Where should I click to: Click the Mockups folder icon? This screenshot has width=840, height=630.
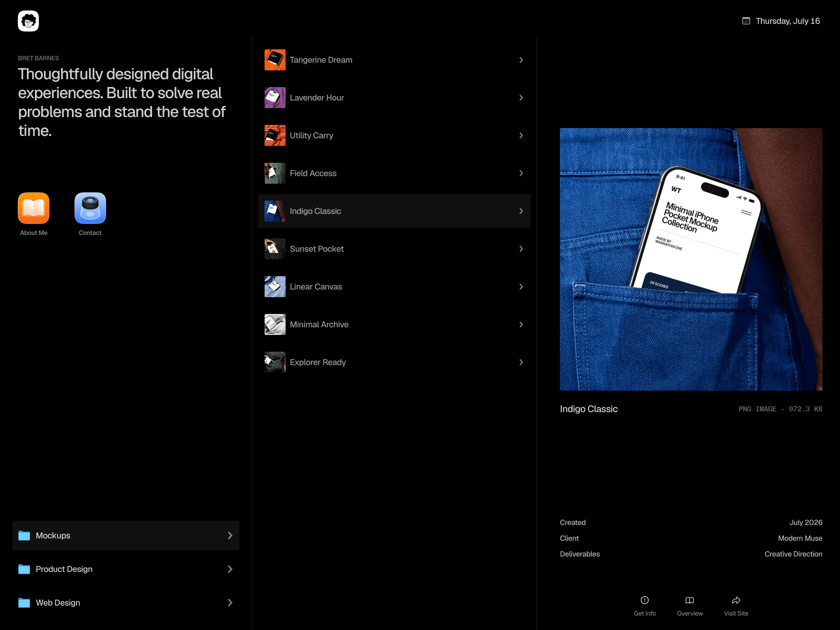pyautogui.click(x=24, y=535)
